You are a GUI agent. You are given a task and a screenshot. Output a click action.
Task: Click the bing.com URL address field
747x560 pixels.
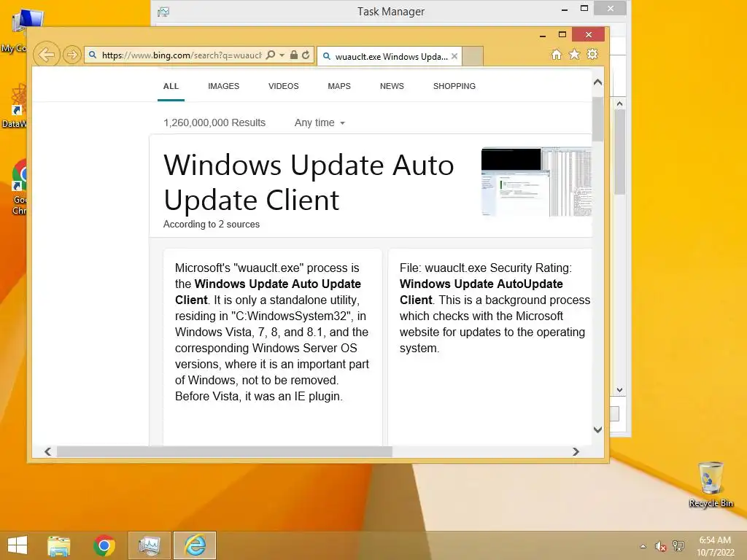coord(181,55)
